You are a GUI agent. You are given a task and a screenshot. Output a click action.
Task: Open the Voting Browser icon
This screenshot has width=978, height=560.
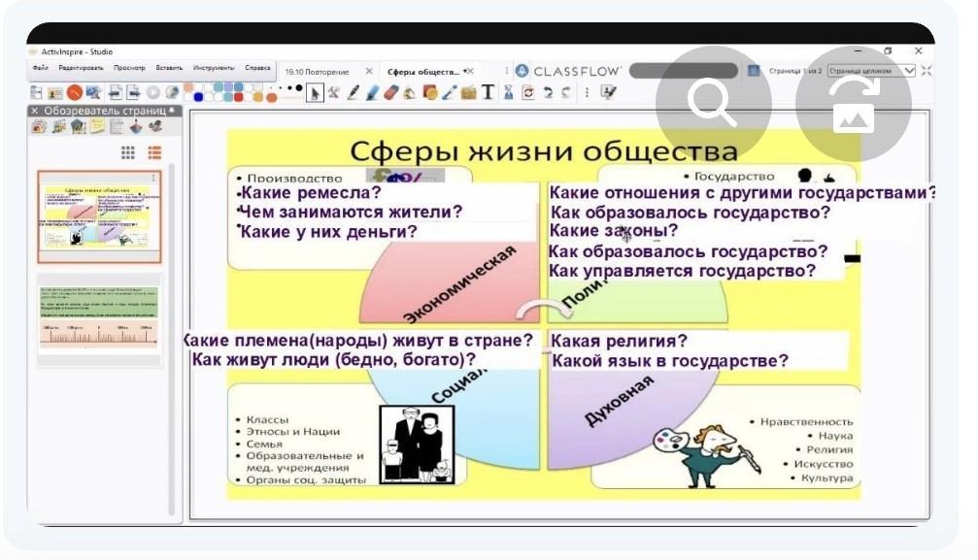point(155,126)
